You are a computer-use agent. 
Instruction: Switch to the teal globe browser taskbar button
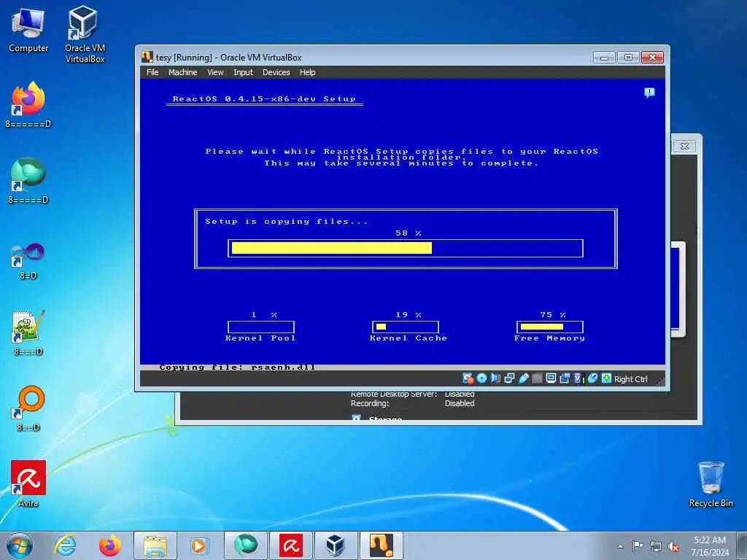[245, 545]
